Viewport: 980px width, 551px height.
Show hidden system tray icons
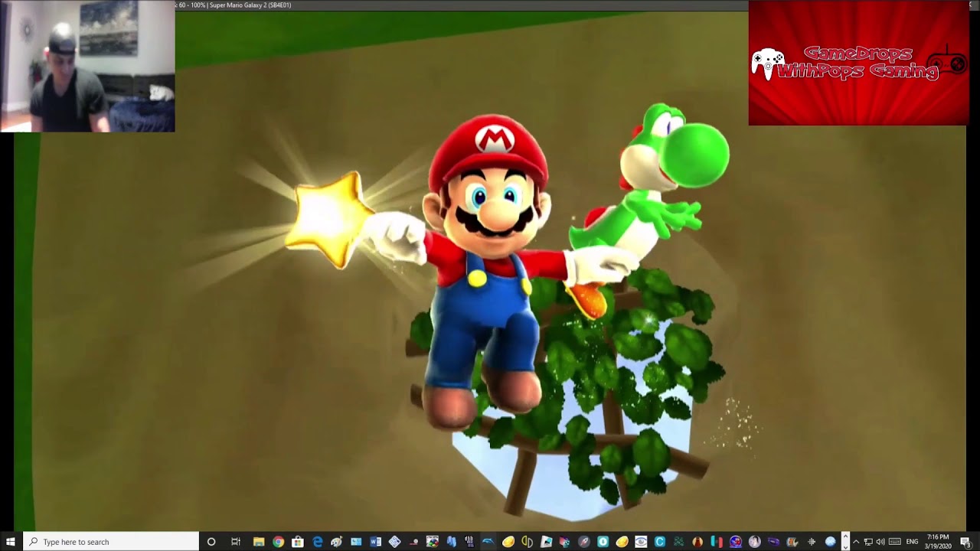[x=856, y=542]
